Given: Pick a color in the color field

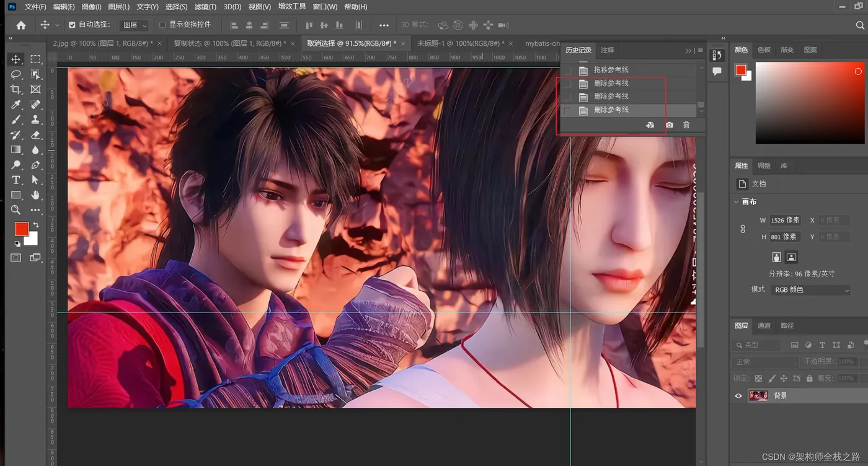Looking at the screenshot, I should [x=810, y=103].
